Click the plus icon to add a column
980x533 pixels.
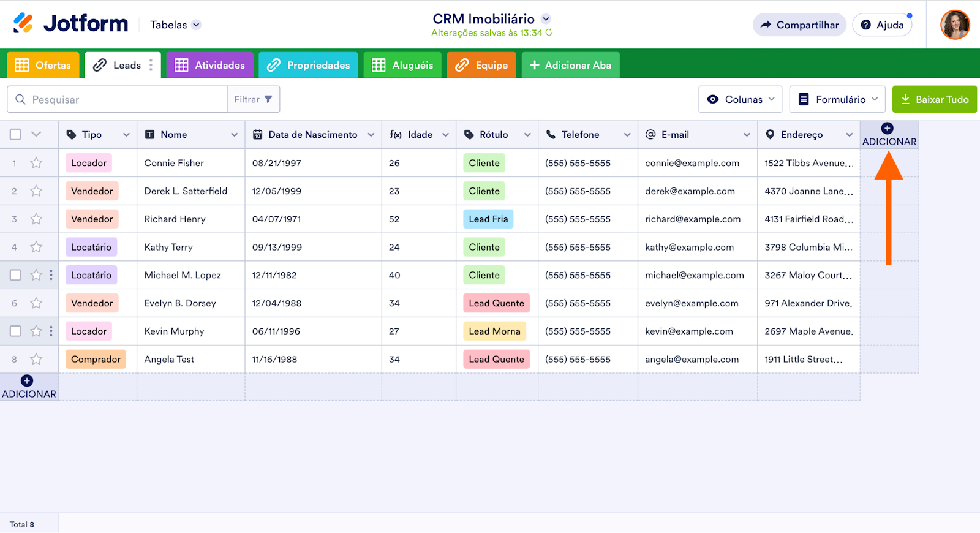[888, 128]
